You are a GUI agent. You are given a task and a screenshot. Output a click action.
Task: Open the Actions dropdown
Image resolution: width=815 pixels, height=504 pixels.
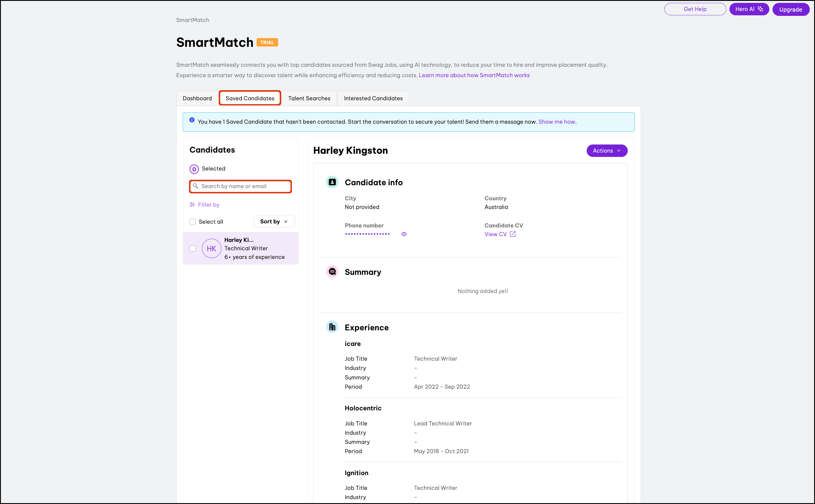point(607,151)
